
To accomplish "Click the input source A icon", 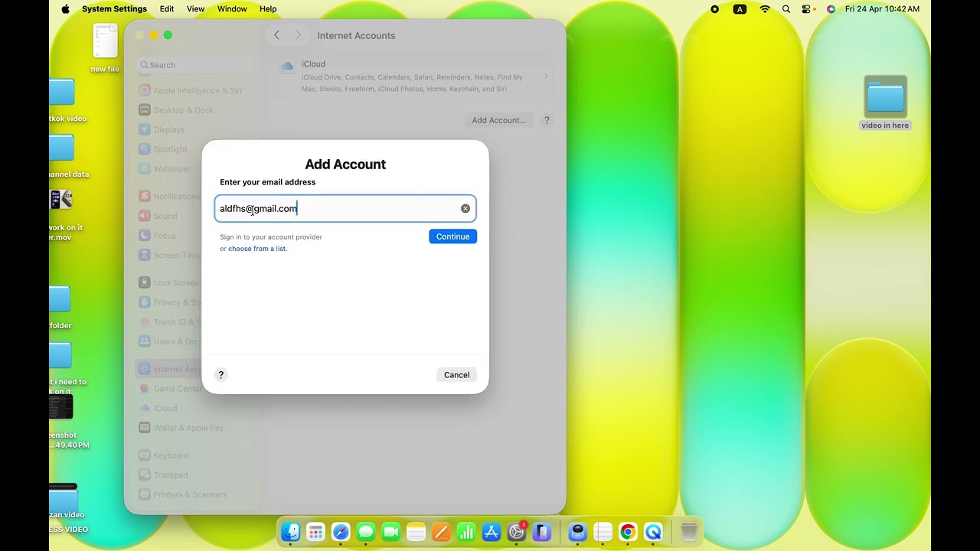I will point(740,9).
